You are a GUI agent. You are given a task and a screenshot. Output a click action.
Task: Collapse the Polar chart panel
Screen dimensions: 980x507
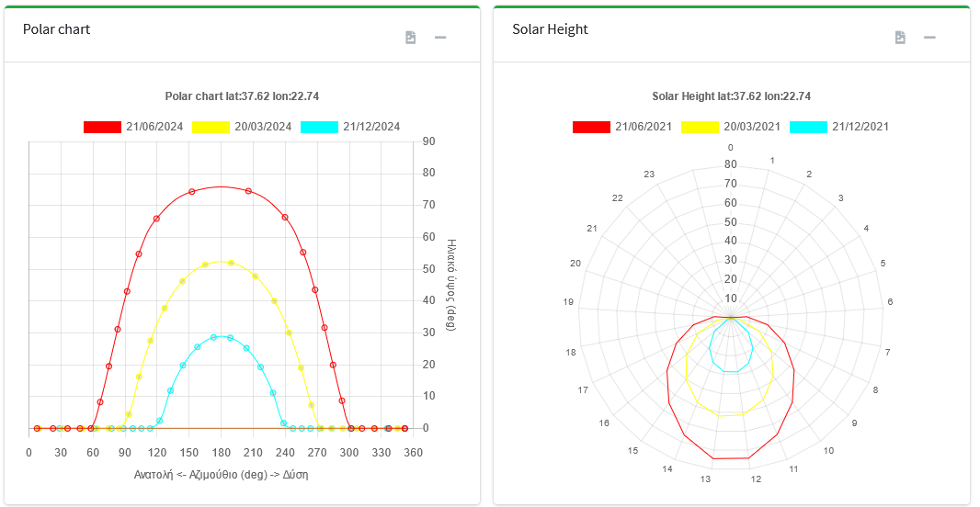pyautogui.click(x=440, y=37)
